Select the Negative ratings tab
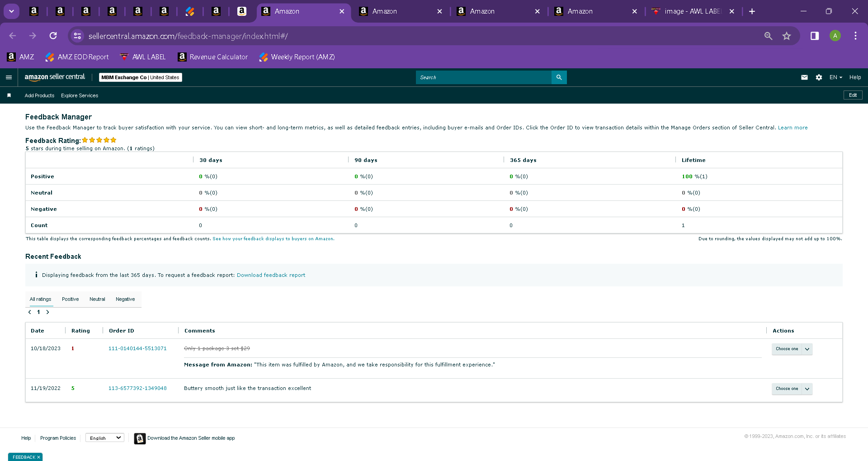868x461 pixels. click(x=125, y=299)
